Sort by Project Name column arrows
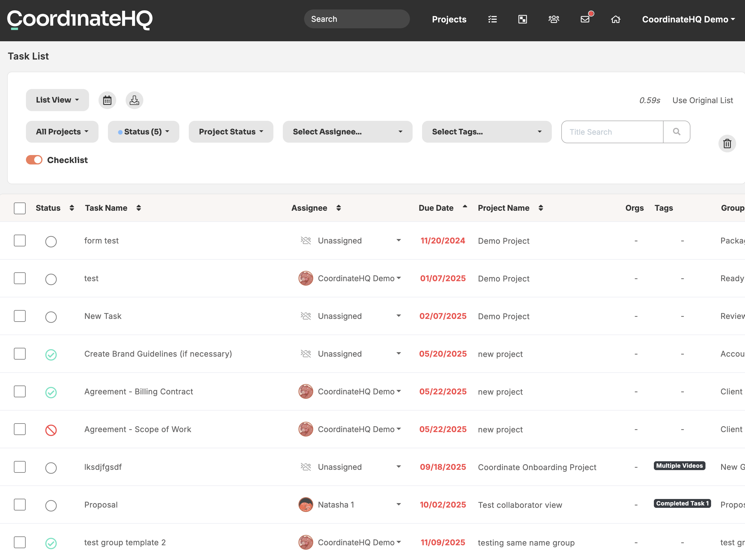The image size is (745, 560). (x=541, y=208)
